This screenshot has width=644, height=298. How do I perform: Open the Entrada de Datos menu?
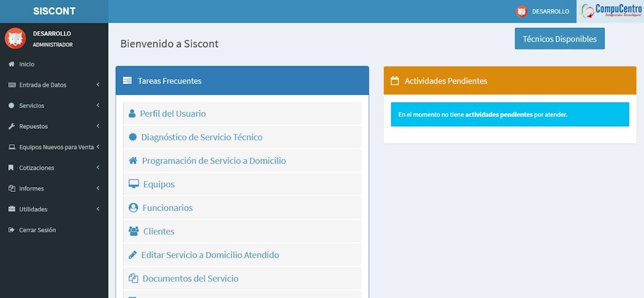tap(54, 85)
